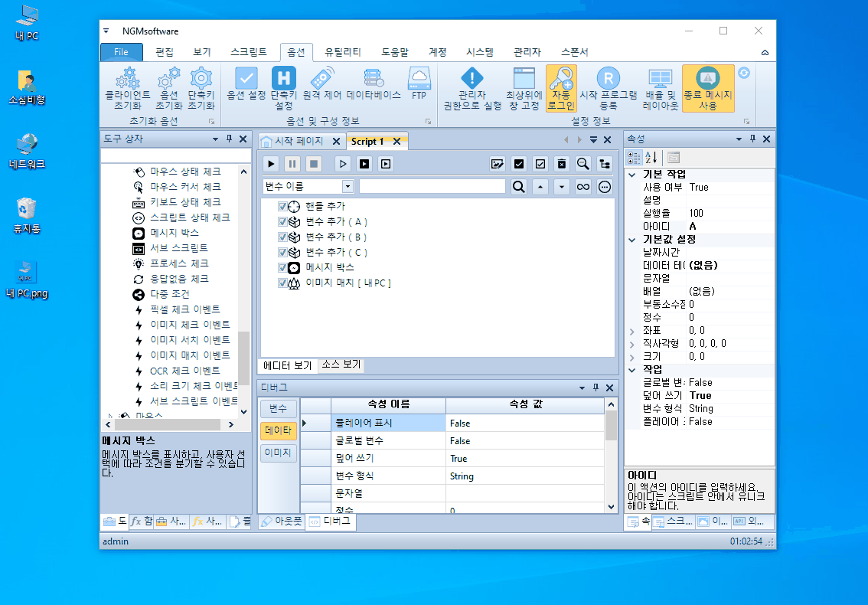
Task: Open the 변수 이름 combo box dropdown
Action: 348,187
